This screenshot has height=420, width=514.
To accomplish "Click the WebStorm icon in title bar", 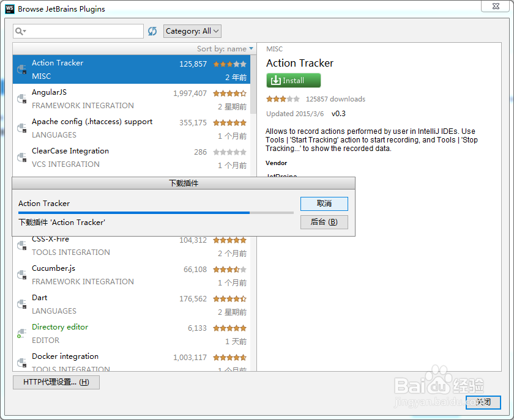I will [x=10, y=9].
